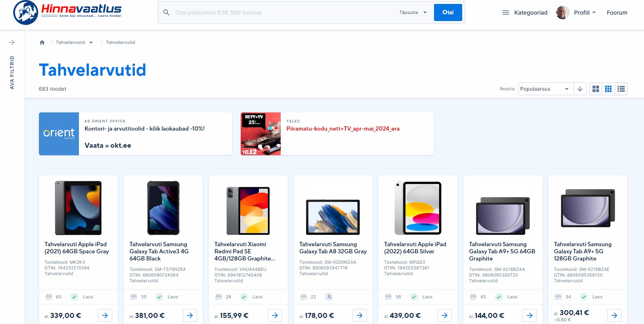
Task: Switch to small grid view
Action: (608, 89)
